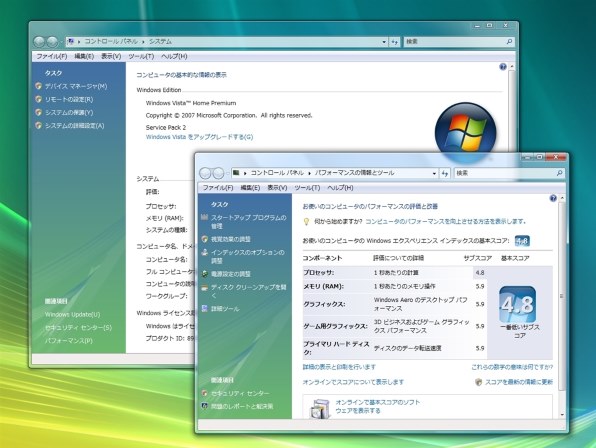
Task: Click shield icon beside 視覚効果の調整
Action: tap(204, 239)
